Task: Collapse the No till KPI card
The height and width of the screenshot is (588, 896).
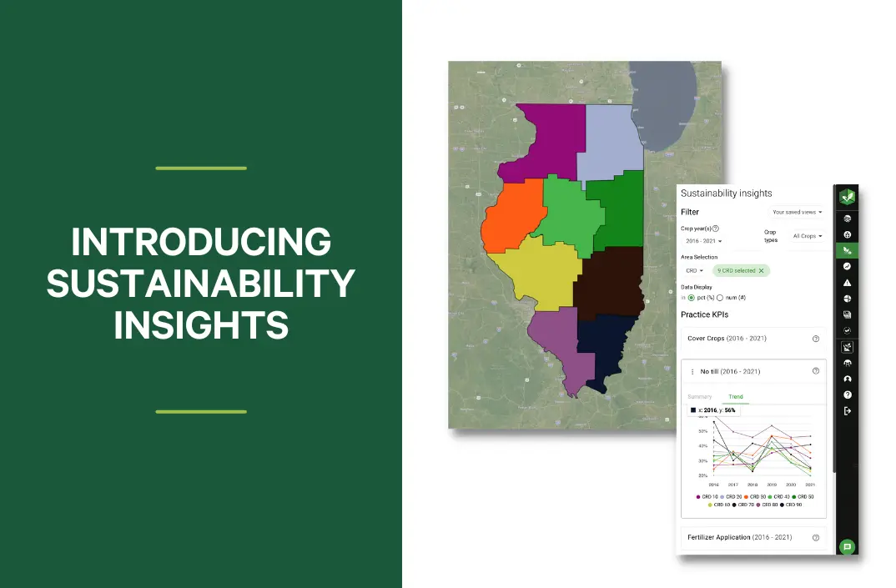Action: [753, 371]
